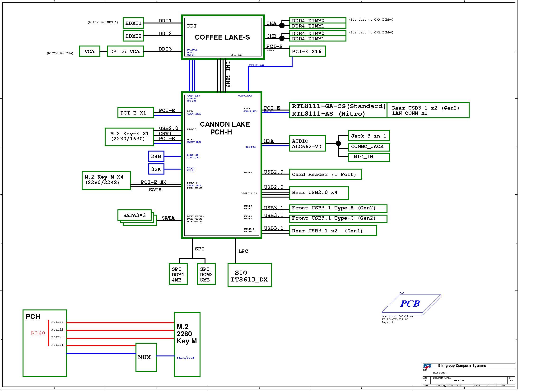Viewport: 555px width, 392px height.
Task: Click the PCIE16X_100M clock label
Action: pos(256,65)
